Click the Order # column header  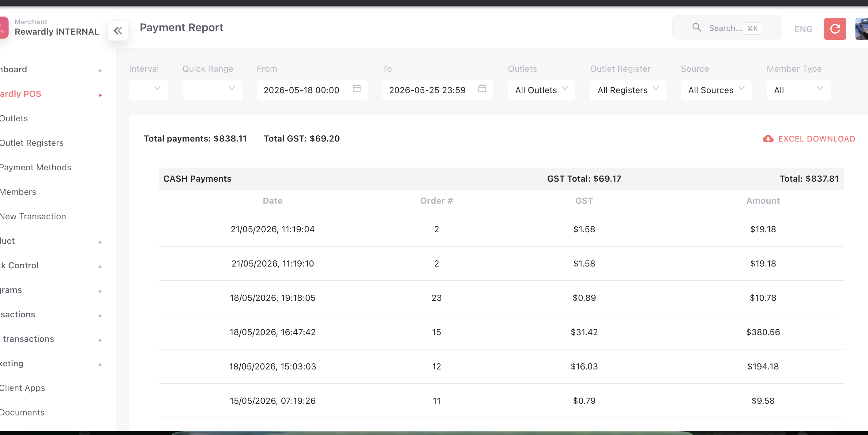click(436, 201)
